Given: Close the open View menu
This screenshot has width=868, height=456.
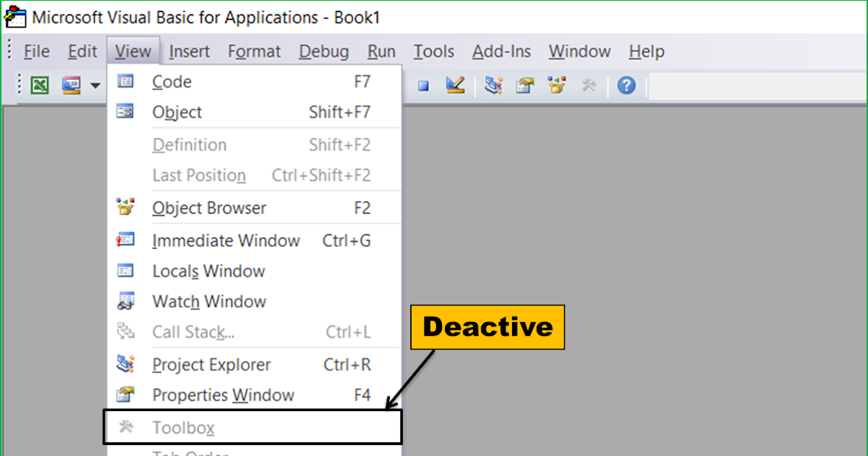Looking at the screenshot, I should [133, 51].
